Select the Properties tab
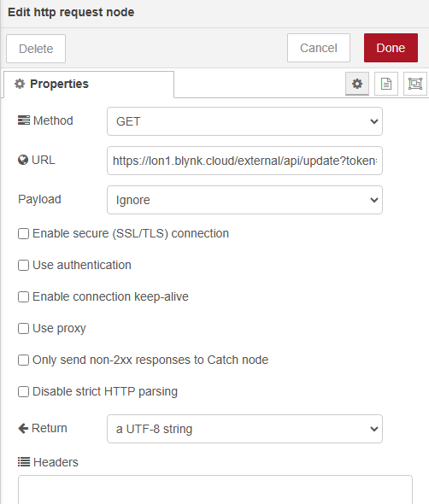 click(89, 85)
